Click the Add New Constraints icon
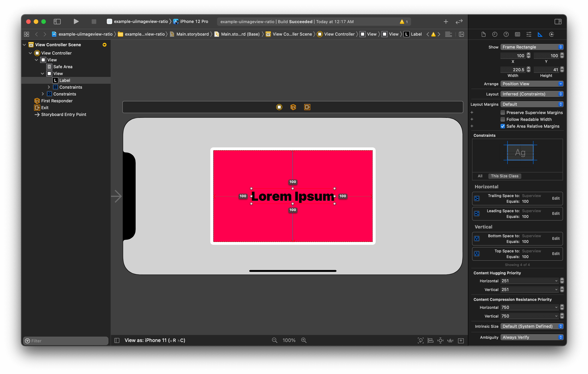The height and width of the screenshot is (374, 588). 440,340
